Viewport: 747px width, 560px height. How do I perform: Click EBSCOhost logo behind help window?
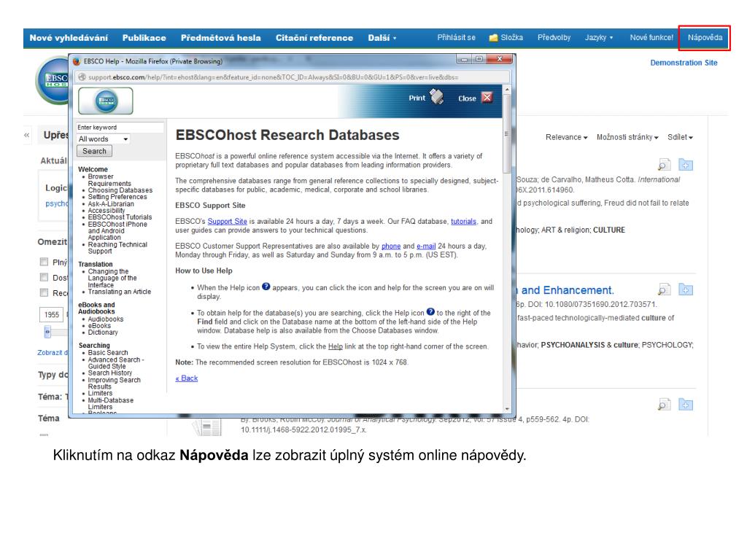pyautogui.click(x=53, y=81)
